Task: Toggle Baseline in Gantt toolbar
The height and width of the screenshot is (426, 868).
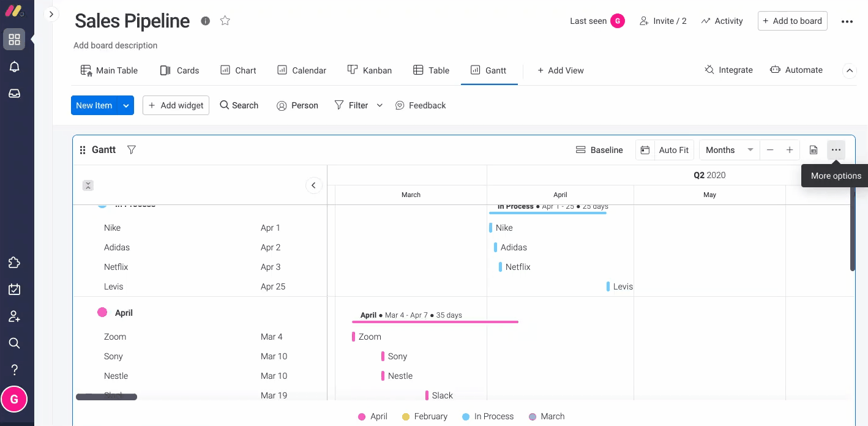Action: pyautogui.click(x=599, y=150)
